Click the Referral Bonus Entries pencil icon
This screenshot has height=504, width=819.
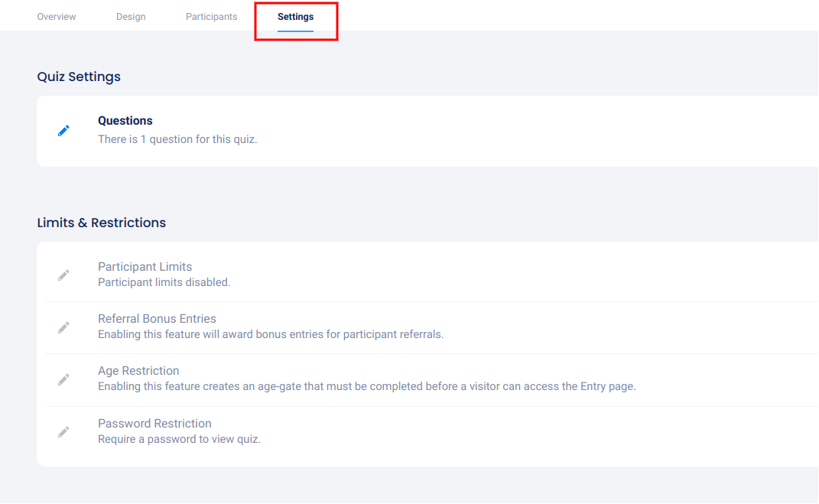tap(63, 327)
